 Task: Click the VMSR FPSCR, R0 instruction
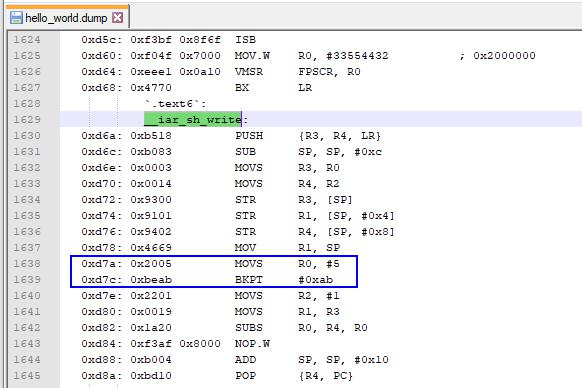point(297,72)
